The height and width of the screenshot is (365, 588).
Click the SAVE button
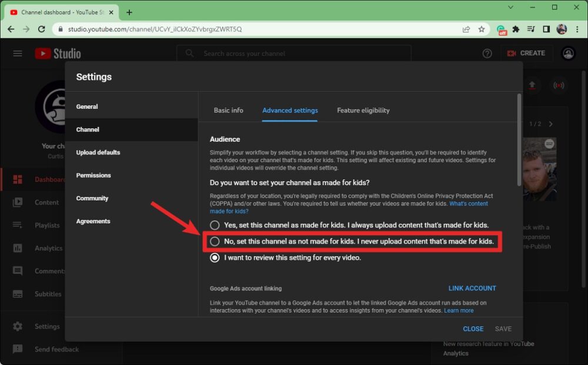click(503, 329)
